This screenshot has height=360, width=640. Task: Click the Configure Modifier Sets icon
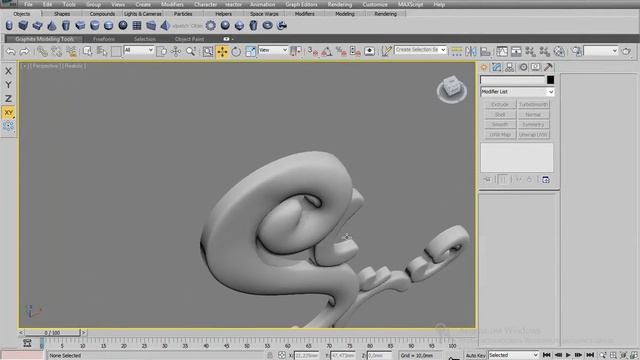546,180
